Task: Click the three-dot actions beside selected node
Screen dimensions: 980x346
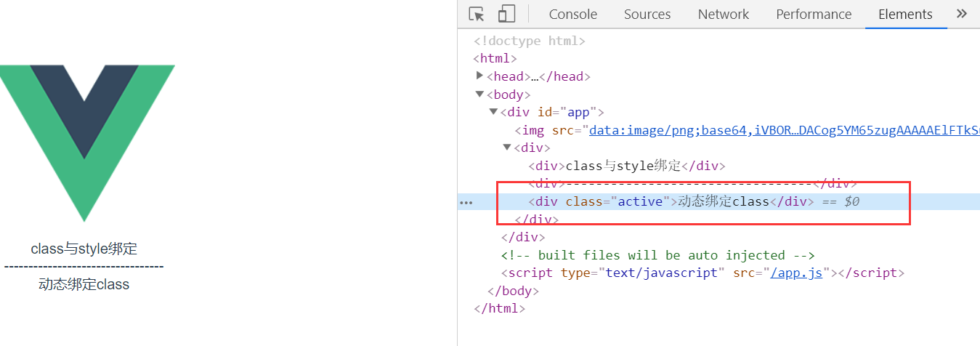Action: click(466, 202)
